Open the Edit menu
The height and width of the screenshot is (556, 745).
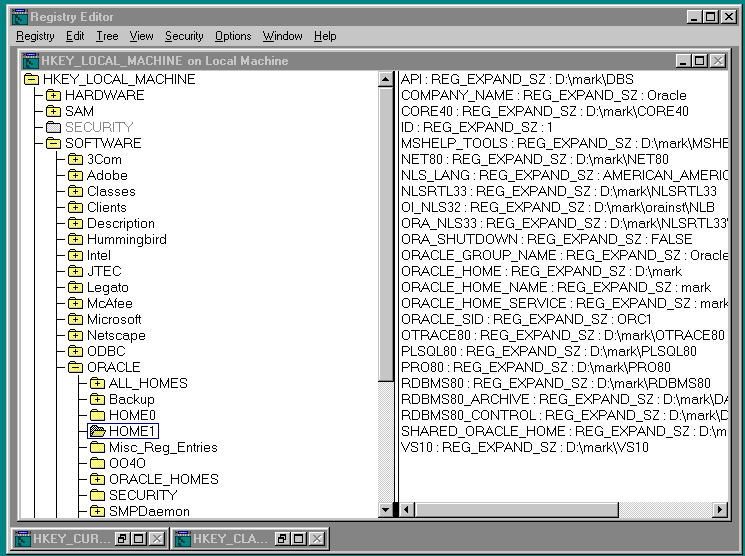75,36
